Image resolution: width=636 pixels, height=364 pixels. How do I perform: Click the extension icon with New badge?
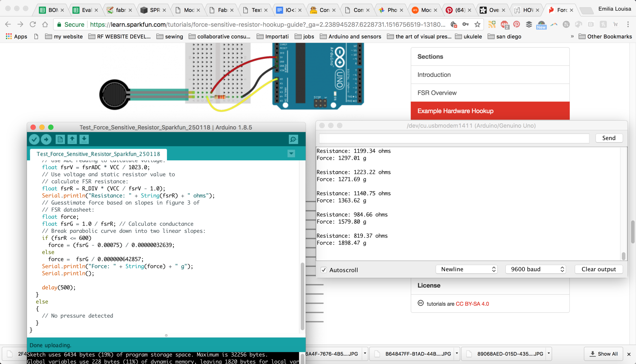541,25
